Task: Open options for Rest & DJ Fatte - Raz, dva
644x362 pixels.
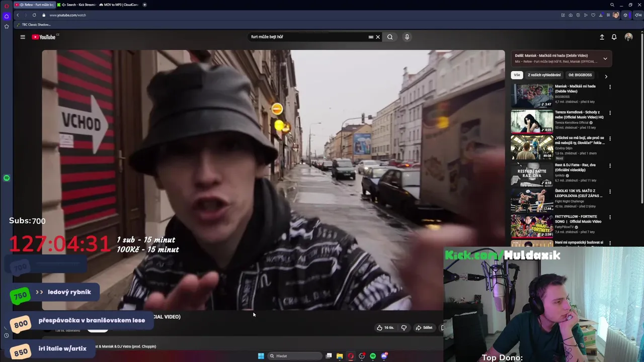Action: click(610, 165)
